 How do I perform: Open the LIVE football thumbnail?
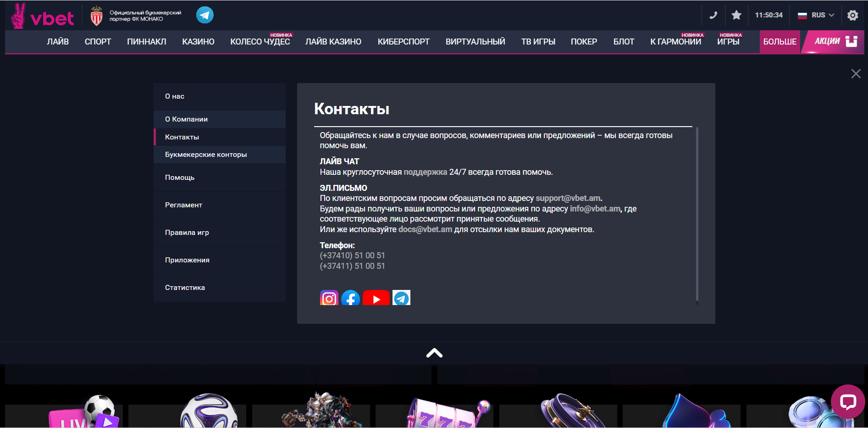(x=85, y=412)
